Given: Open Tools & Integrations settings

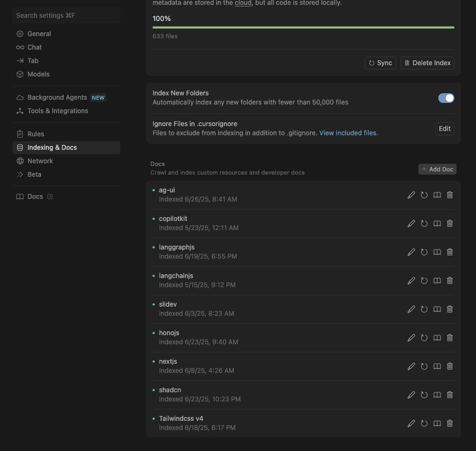Looking at the screenshot, I should pyautogui.click(x=58, y=111).
